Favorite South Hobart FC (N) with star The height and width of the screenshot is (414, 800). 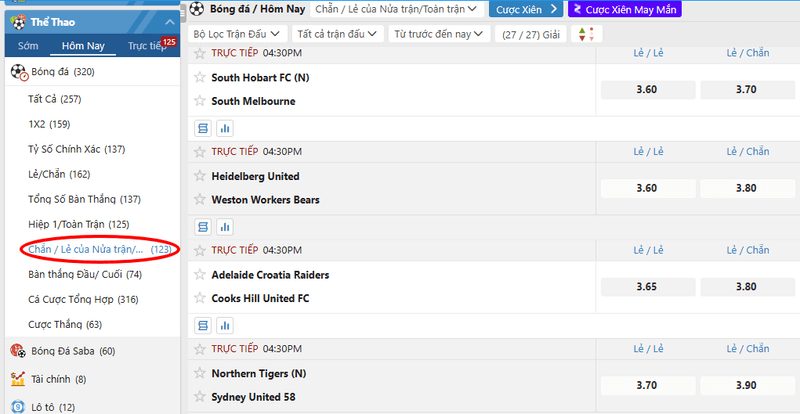coord(200,78)
